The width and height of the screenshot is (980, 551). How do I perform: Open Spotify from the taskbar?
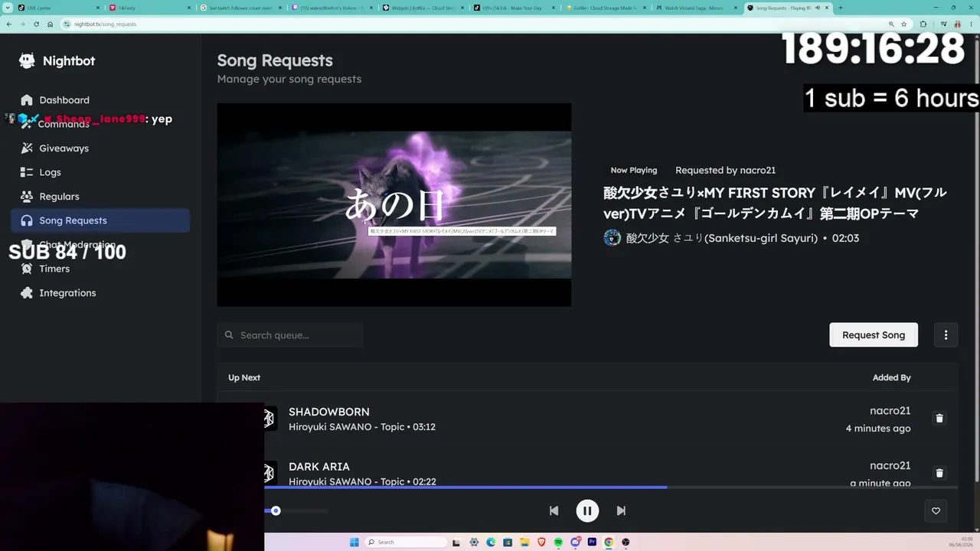[x=558, y=542]
